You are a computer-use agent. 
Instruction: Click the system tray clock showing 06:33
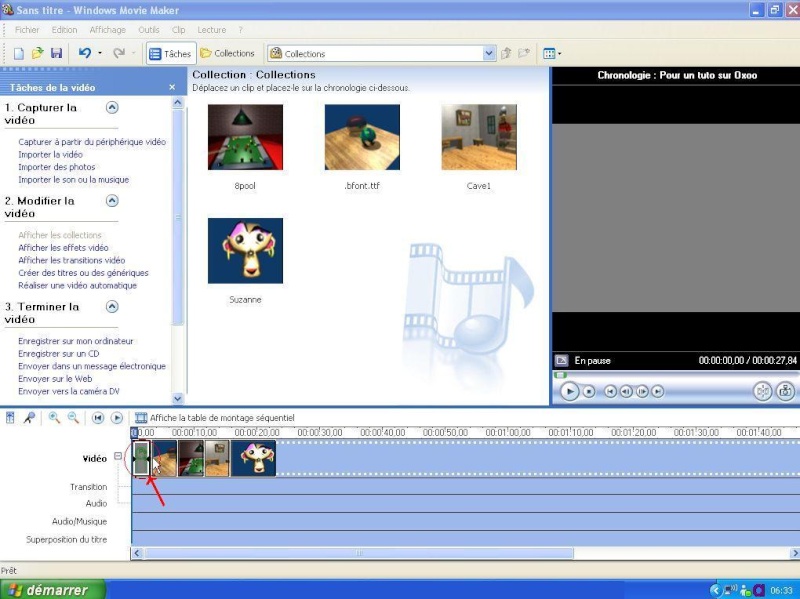coord(781,590)
